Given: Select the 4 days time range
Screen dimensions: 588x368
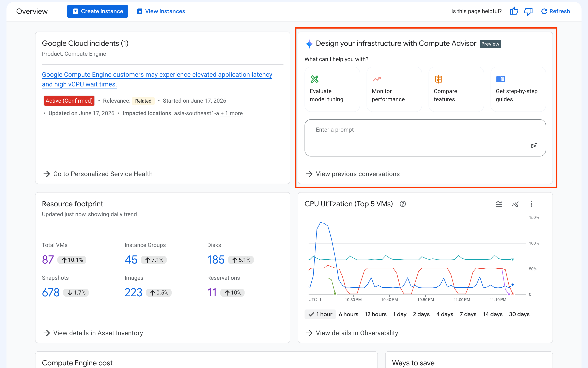Looking at the screenshot, I should 445,314.
